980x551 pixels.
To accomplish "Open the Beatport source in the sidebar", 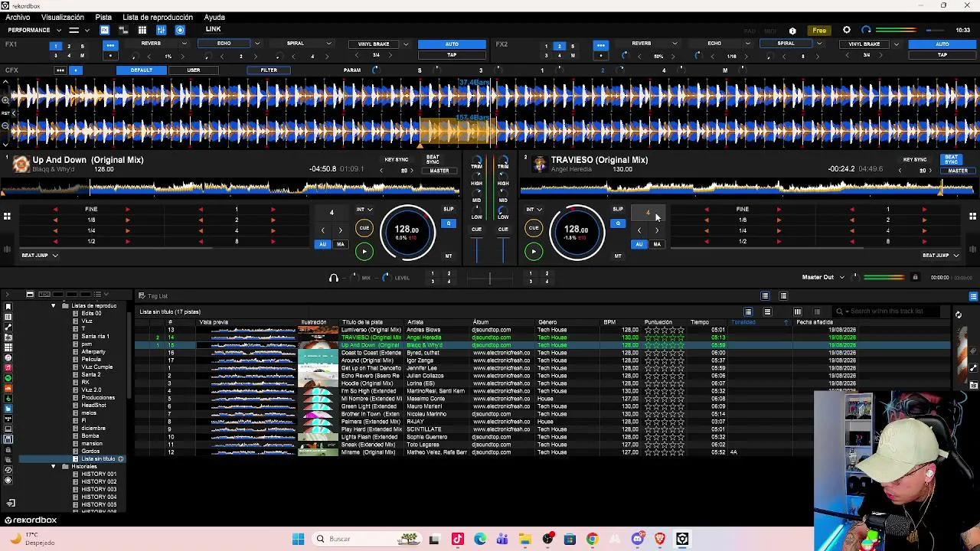I will [8, 399].
